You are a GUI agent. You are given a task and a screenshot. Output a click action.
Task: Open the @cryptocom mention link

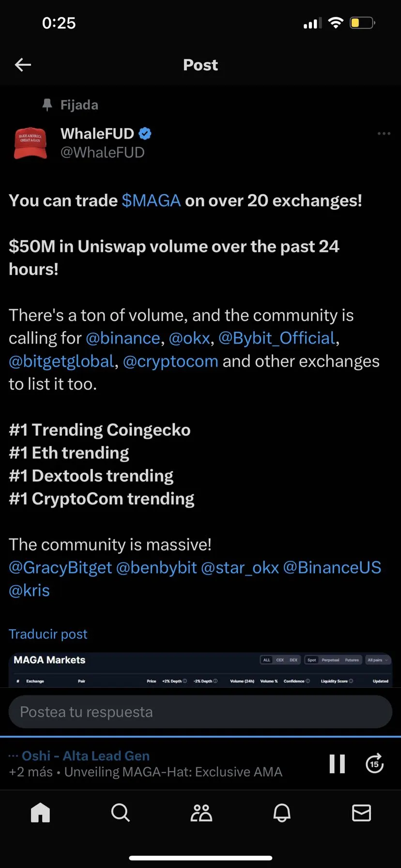click(x=170, y=361)
